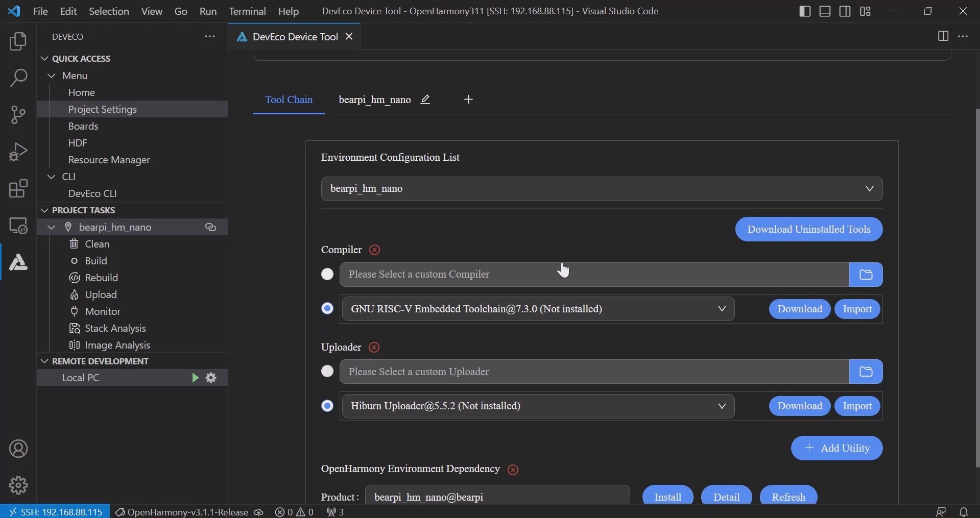Screen dimensions: 980x518
Task: Open Source Control view icon
Action: pyautogui.click(x=18, y=115)
